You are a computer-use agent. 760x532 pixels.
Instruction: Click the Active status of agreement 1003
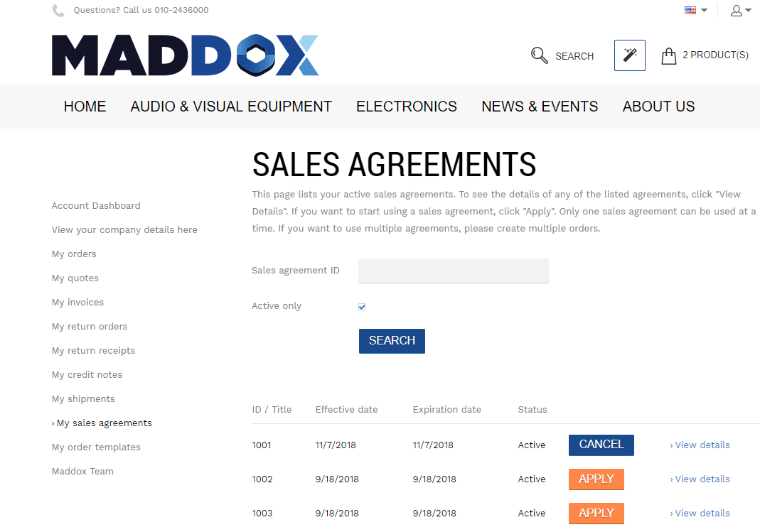pyautogui.click(x=532, y=513)
